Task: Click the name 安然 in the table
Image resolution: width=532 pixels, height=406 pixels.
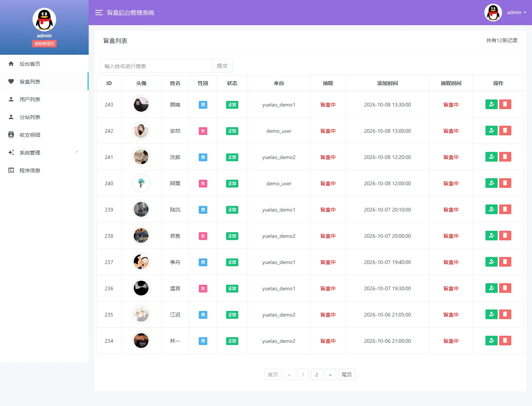Action: coord(175,131)
